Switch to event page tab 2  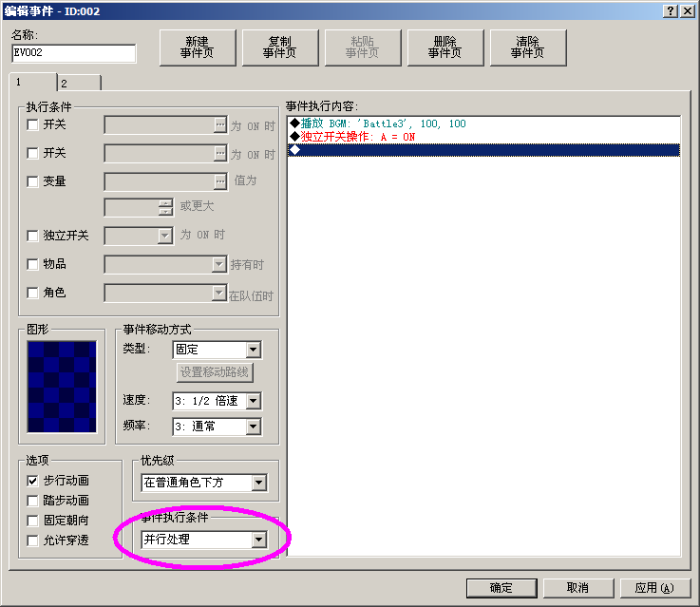point(80,84)
